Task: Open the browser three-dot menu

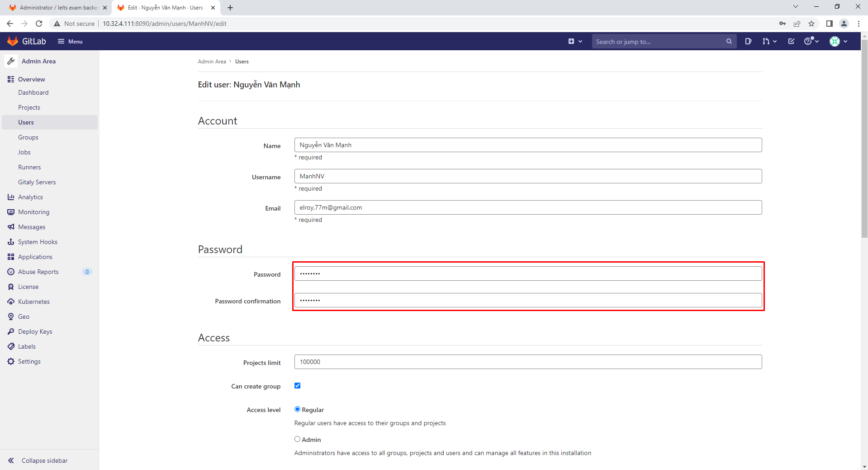Action: (x=859, y=24)
